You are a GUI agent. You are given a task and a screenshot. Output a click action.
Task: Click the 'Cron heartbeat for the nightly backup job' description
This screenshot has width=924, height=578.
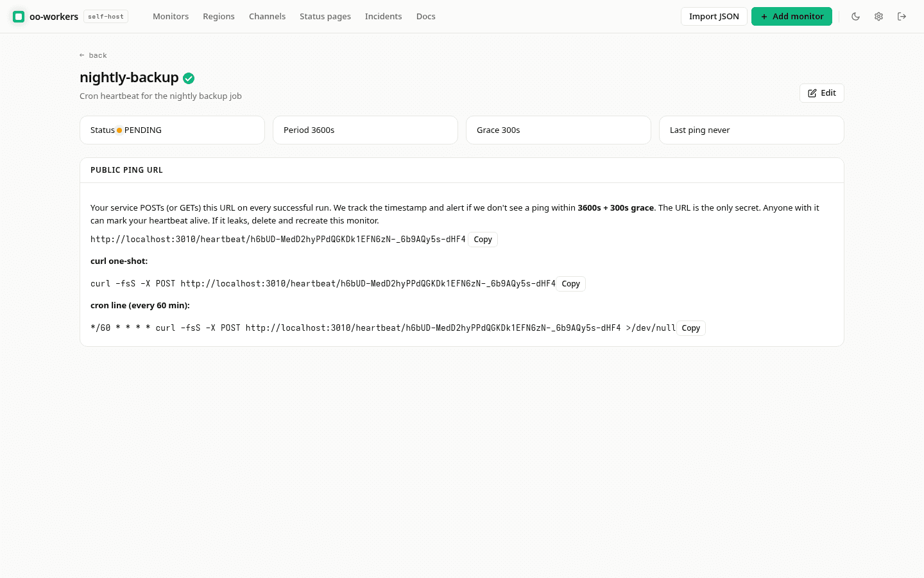(160, 96)
